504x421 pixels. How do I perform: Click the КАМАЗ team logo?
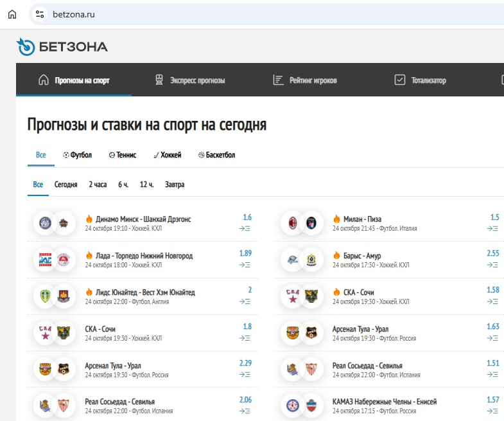pos(293,406)
